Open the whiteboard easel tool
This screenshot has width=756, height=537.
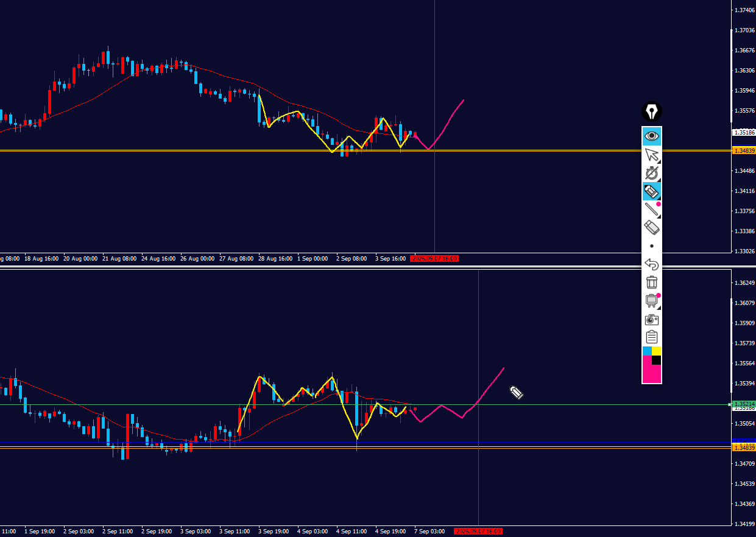point(652,301)
